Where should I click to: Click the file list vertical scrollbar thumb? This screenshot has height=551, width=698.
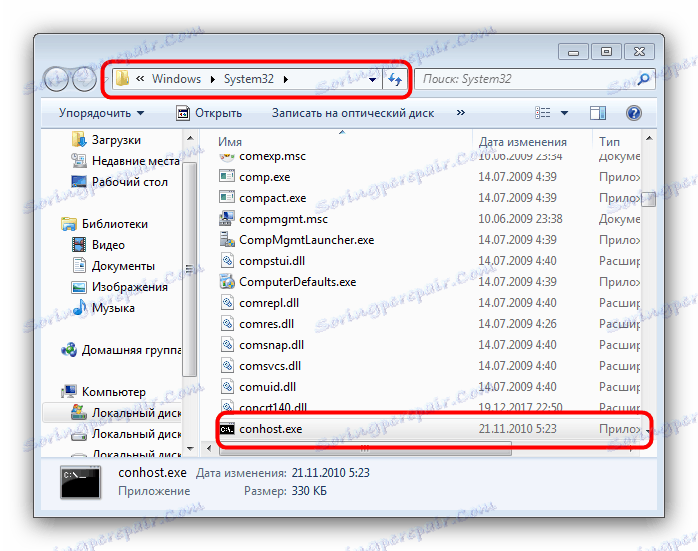pos(649,199)
